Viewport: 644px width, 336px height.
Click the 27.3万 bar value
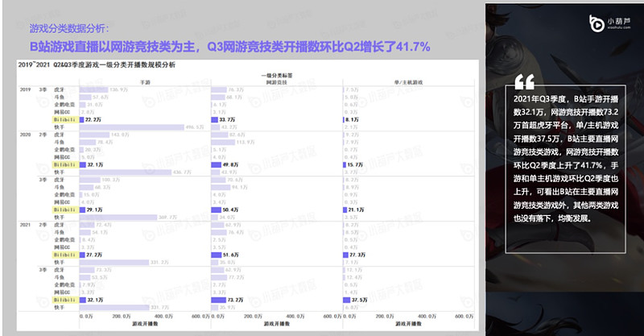pyautogui.click(x=357, y=255)
